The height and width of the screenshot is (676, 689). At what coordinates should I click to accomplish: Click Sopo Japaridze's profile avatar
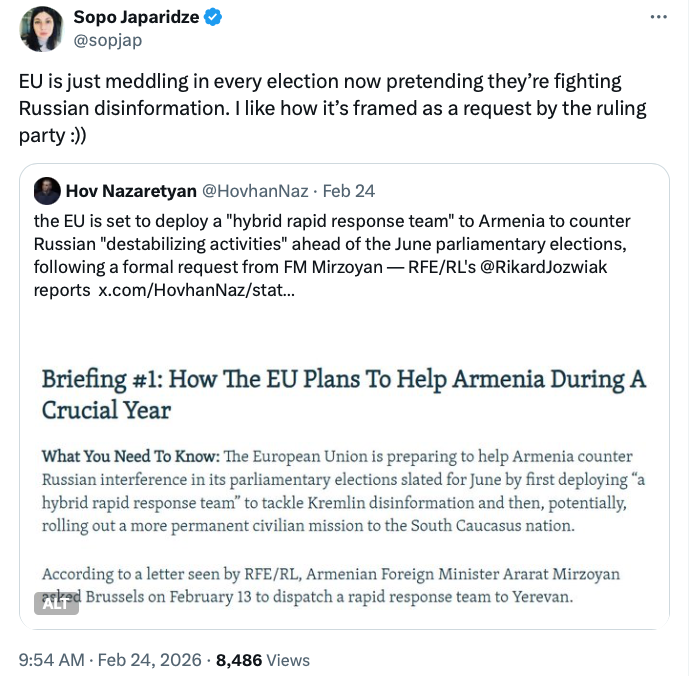click(x=41, y=28)
